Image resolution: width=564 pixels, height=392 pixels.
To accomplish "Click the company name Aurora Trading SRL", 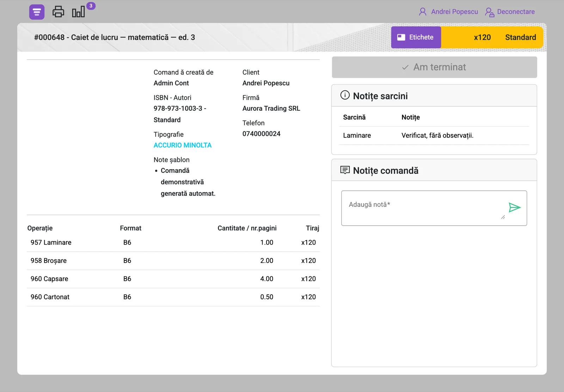I will (271, 109).
